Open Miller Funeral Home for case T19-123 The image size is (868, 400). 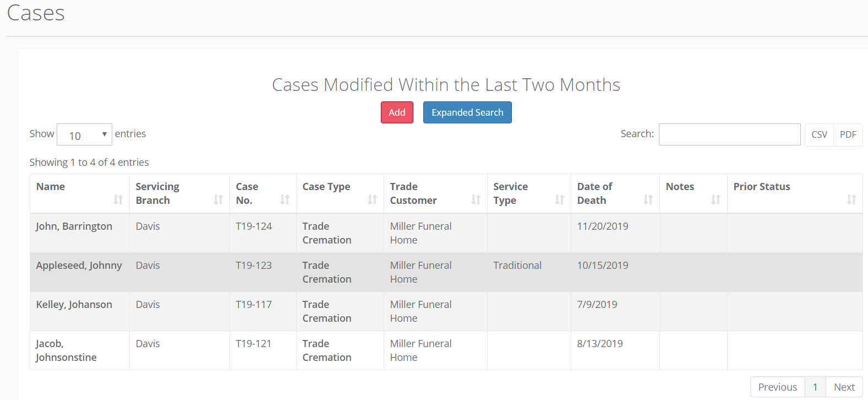[x=421, y=272]
